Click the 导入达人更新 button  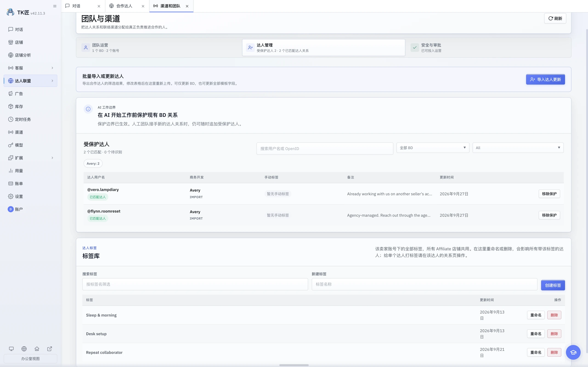[x=546, y=79]
